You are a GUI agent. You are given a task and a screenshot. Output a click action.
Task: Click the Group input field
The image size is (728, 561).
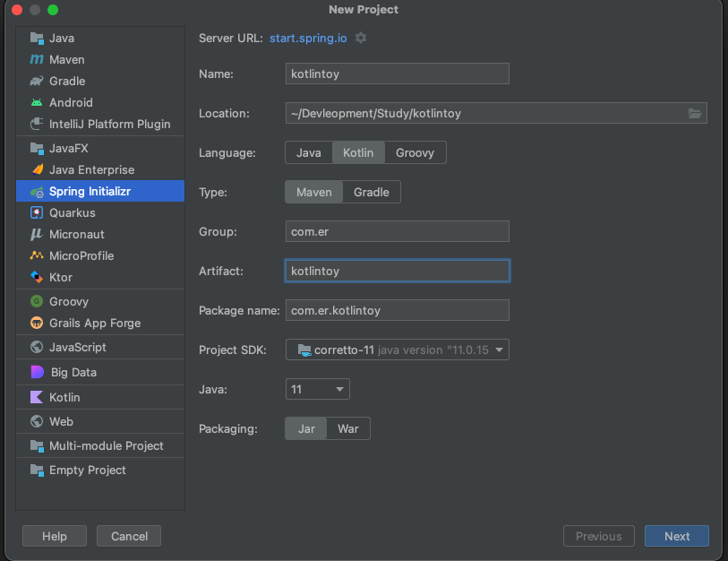(398, 231)
